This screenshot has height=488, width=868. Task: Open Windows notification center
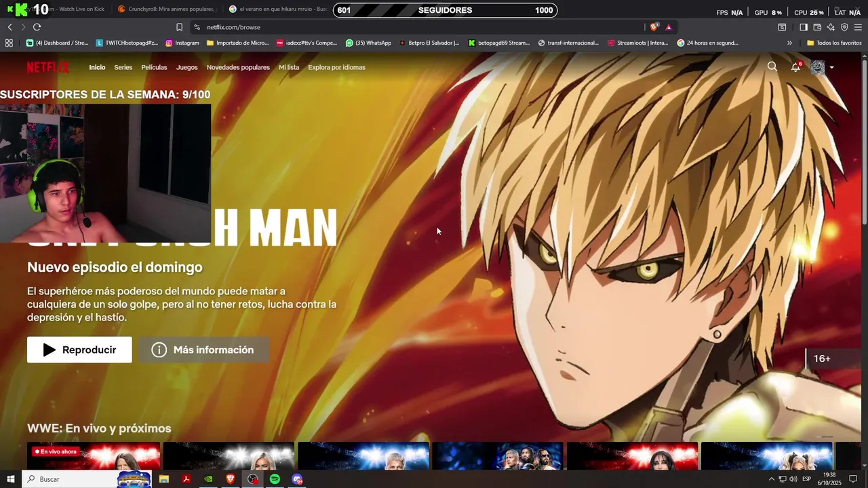853,479
